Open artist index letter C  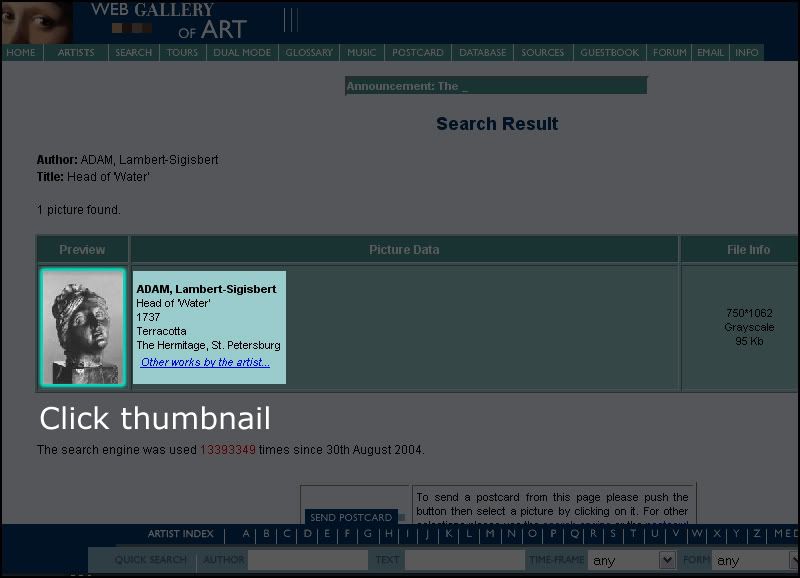click(287, 534)
